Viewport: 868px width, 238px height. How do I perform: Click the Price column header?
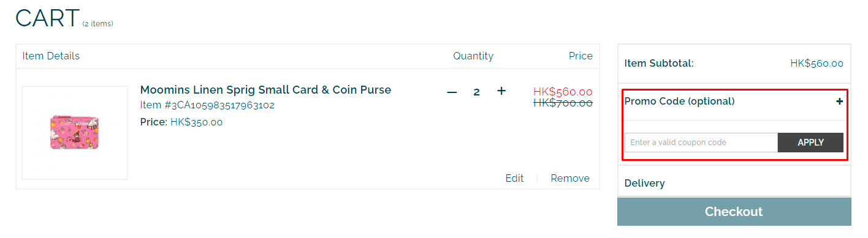point(581,56)
